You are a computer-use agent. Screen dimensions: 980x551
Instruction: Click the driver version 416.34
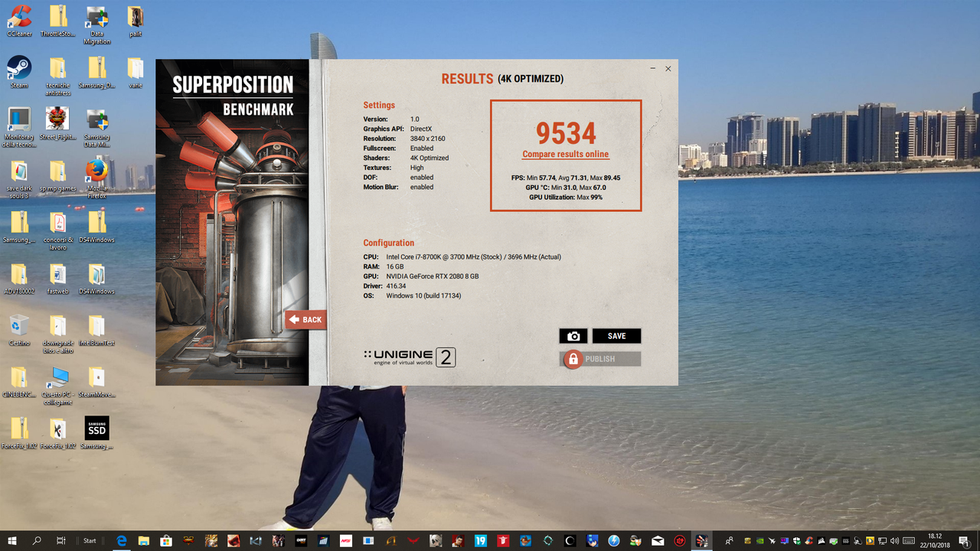click(x=396, y=286)
